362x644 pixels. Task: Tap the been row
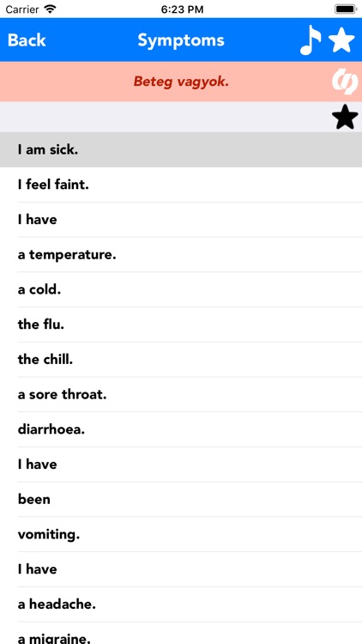tap(181, 500)
